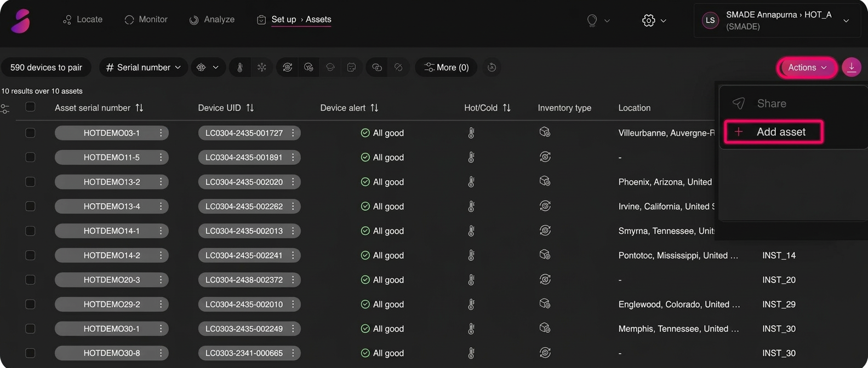This screenshot has height=368, width=868.
Task: Click thermometer icon in HOTDEMO14-1 row
Action: pos(471,231)
